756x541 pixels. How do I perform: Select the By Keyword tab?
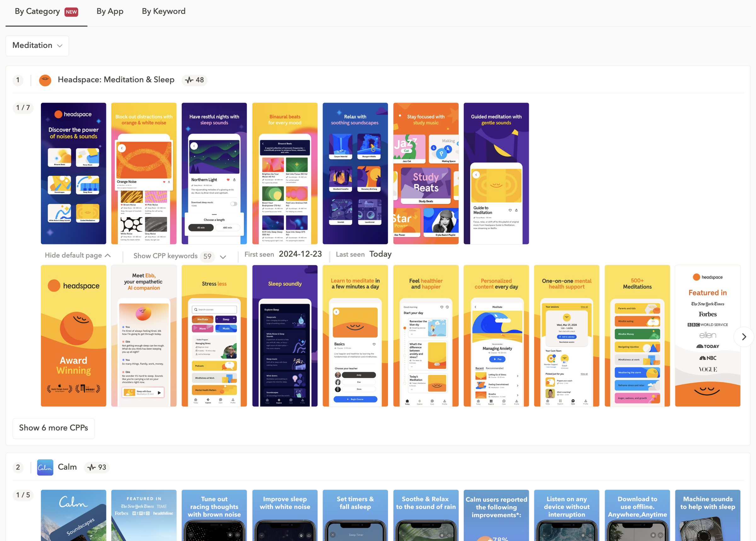(x=163, y=11)
